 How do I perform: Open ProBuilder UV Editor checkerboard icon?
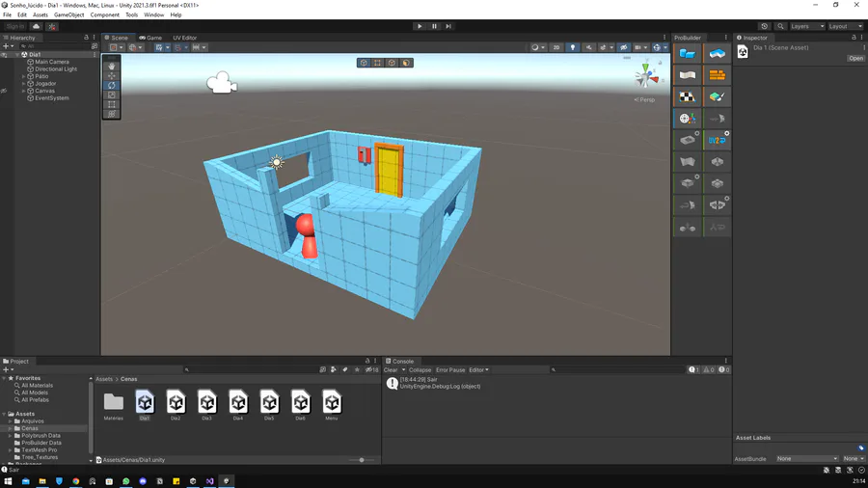(x=687, y=96)
